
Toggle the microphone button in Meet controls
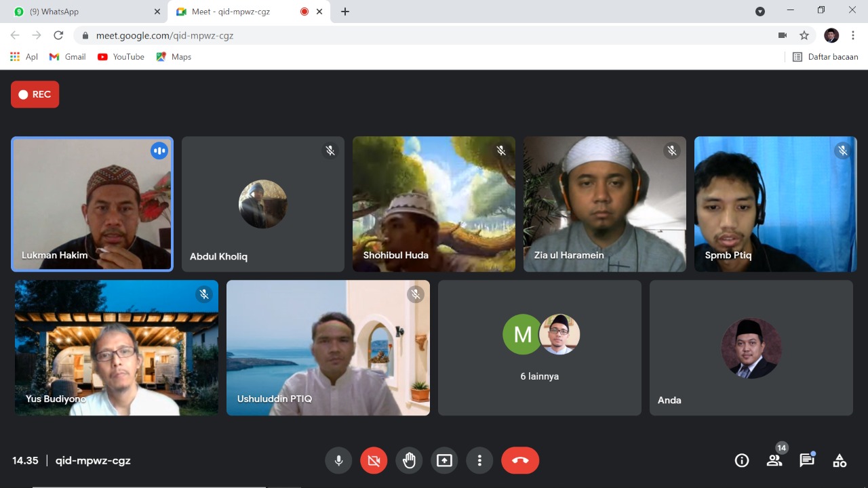point(338,460)
